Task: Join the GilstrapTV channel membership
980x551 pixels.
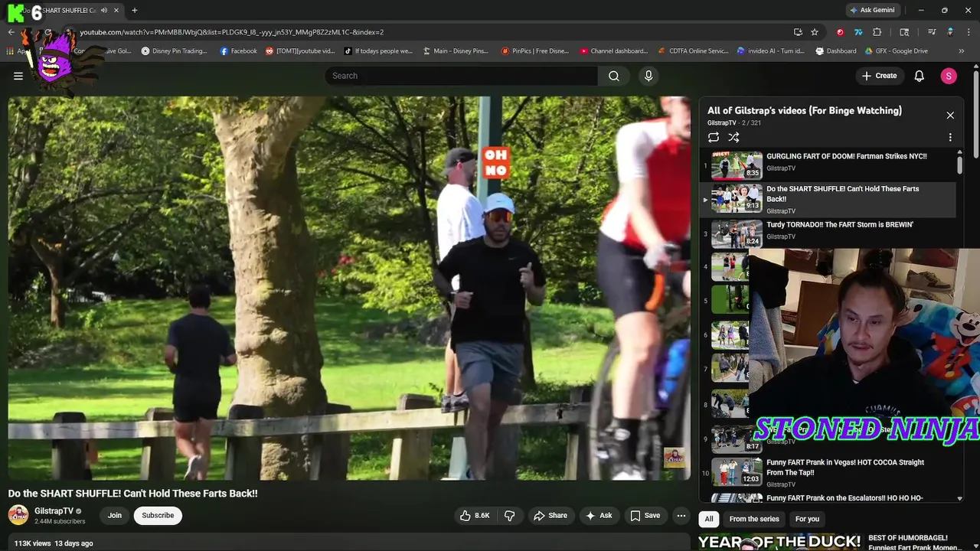Action: [115, 516]
